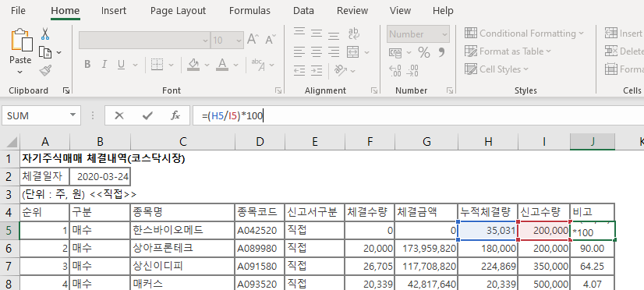Image resolution: width=644 pixels, height=290 pixels.
Task: Toggle Wrap Text icon
Action: [x=353, y=34]
